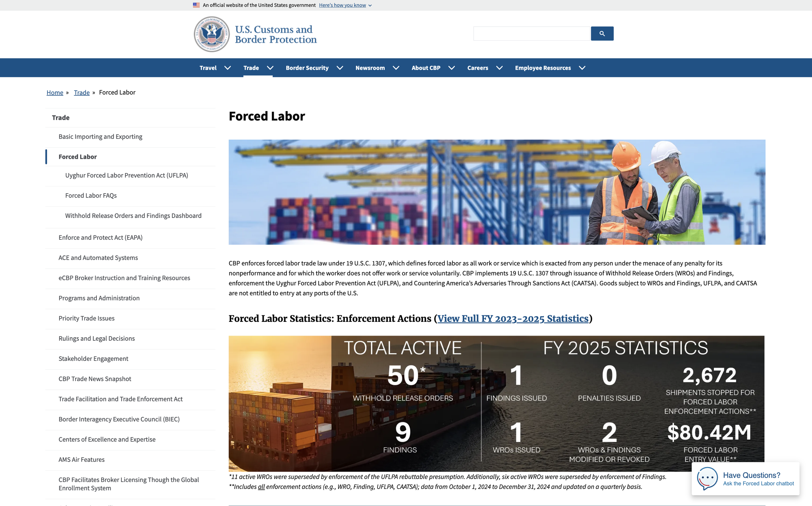
Task: Click into the site search field
Action: (x=531, y=33)
